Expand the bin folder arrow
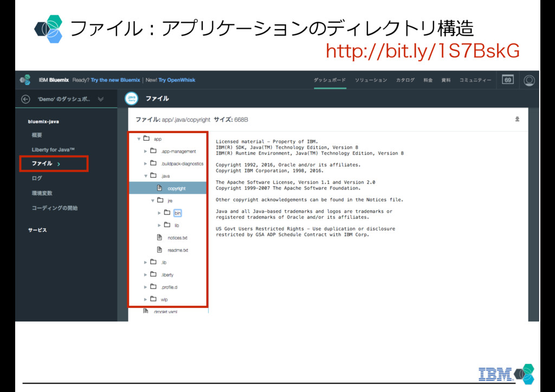Image resolution: width=555 pixels, height=392 pixels. [159, 213]
